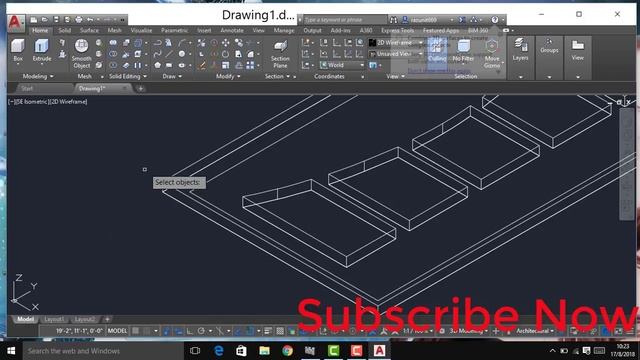The image size is (640, 360).
Task: Click the Windows taskbar search box
Action: (103, 351)
